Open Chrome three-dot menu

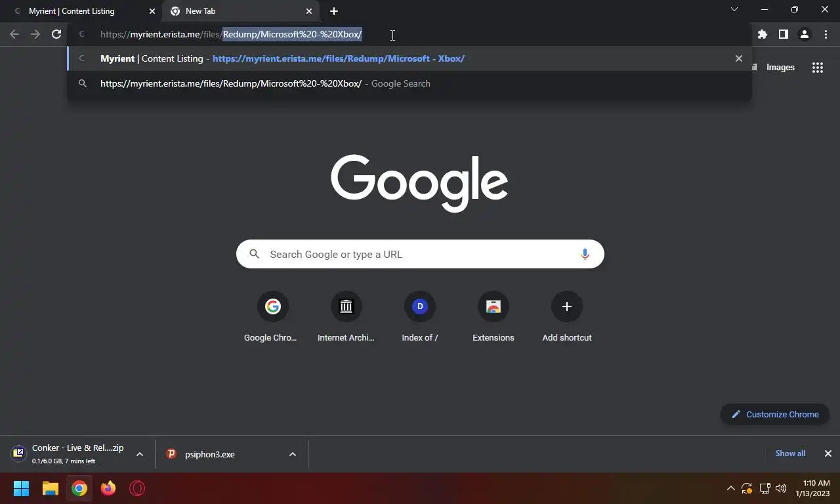click(826, 34)
